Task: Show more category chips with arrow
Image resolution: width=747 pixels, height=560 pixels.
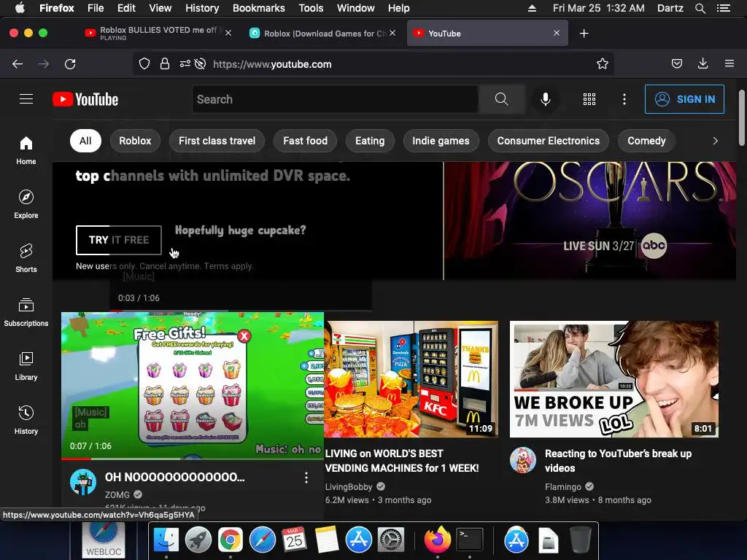Action: click(715, 141)
